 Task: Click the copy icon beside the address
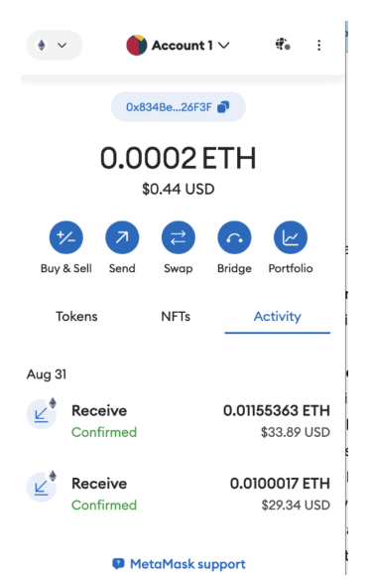pyautogui.click(x=223, y=107)
